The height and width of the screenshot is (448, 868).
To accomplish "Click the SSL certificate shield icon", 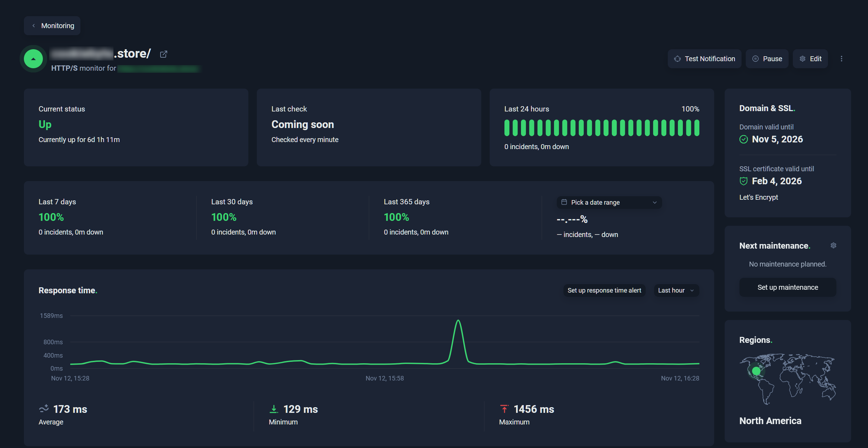I will pyautogui.click(x=743, y=181).
